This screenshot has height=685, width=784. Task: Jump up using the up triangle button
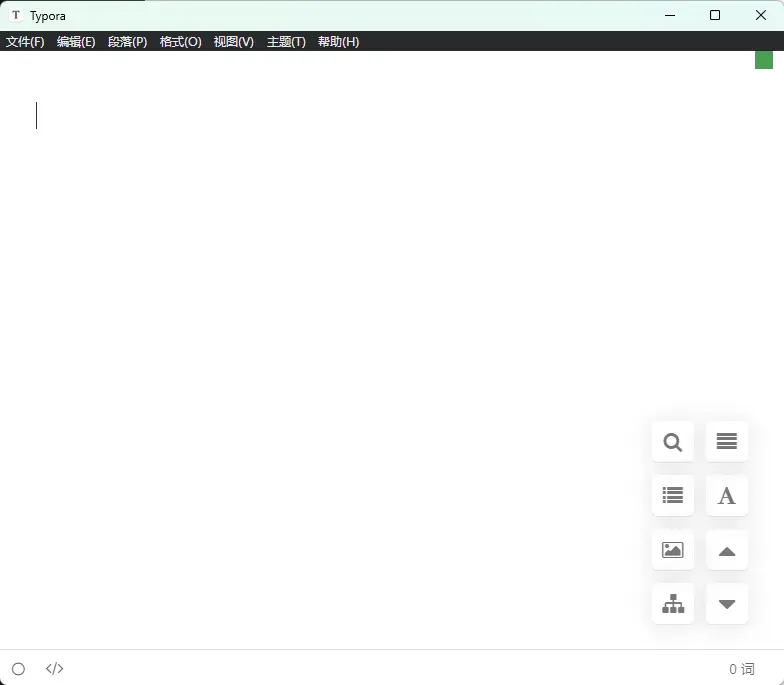point(726,550)
